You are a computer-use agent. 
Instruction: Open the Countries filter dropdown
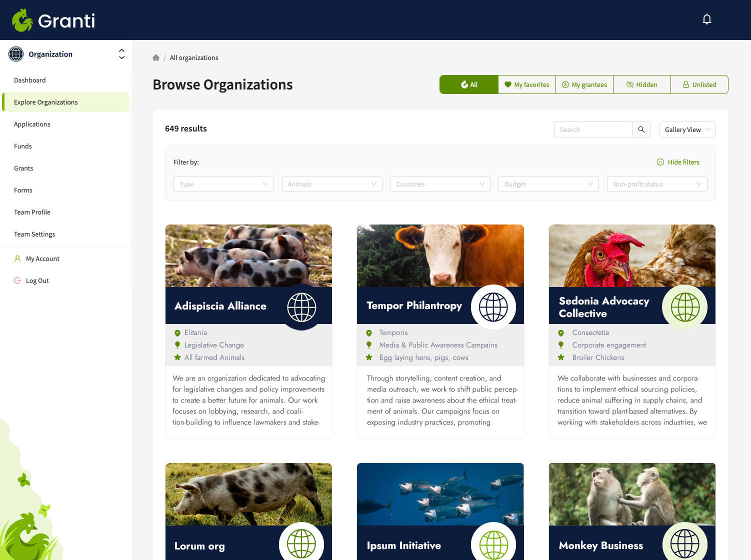pos(440,184)
